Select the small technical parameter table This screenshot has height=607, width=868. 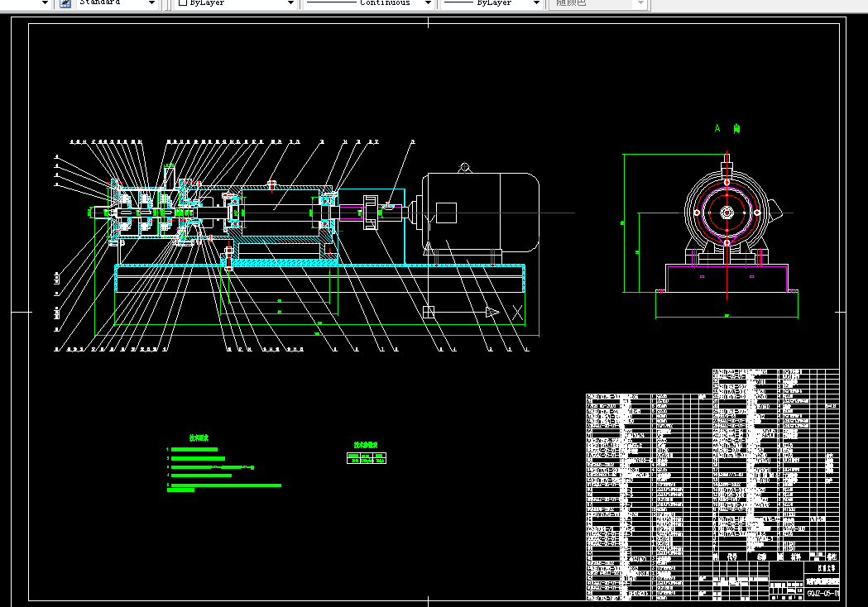click(367, 458)
